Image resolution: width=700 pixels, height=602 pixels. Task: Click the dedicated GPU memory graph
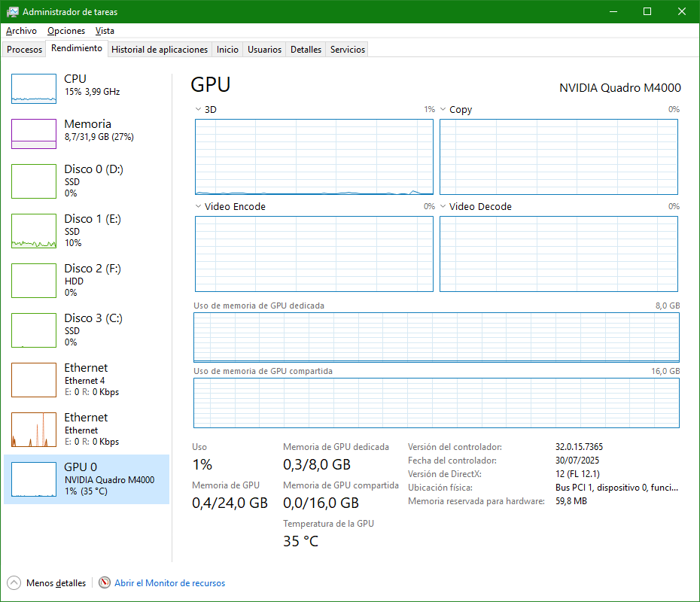pos(436,337)
